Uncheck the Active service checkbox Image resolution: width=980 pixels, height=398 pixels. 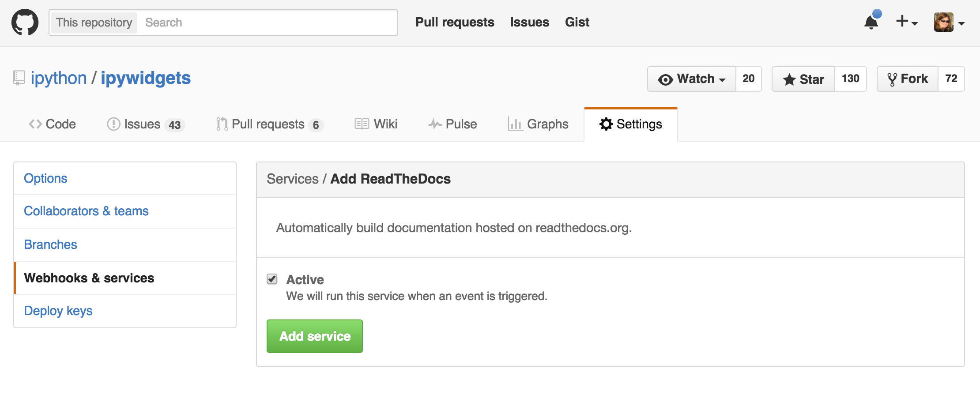pos(272,279)
